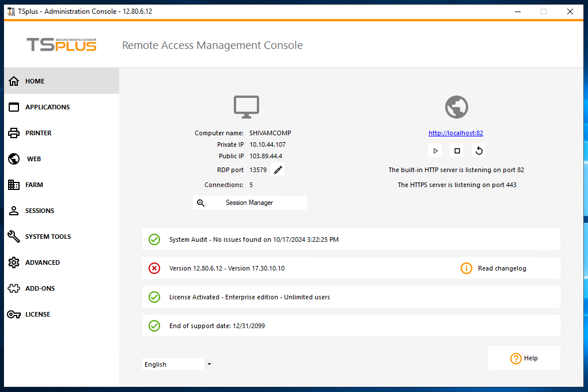Open the Applications section
This screenshot has width=588, height=392.
point(62,107)
